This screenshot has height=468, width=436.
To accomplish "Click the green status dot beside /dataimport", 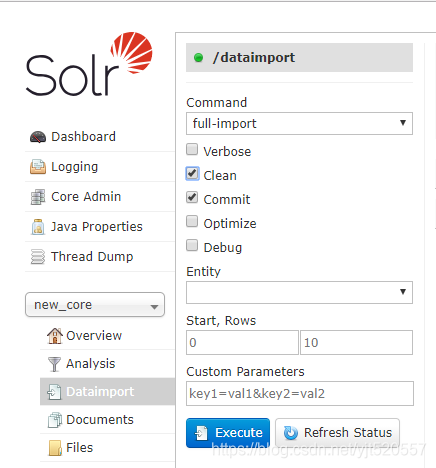I will click(x=198, y=58).
